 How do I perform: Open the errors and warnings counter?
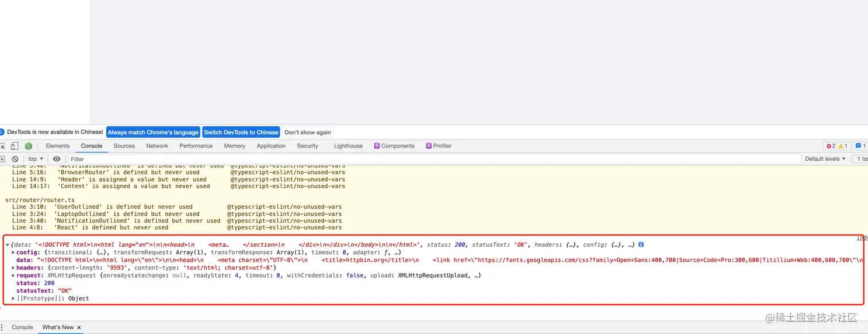pyautogui.click(x=836, y=146)
